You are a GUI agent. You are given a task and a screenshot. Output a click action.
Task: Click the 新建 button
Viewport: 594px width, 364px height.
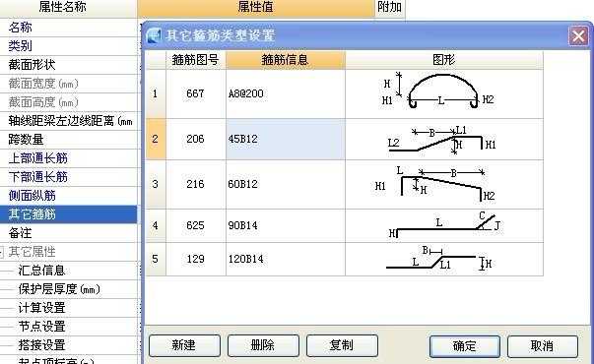coord(184,345)
